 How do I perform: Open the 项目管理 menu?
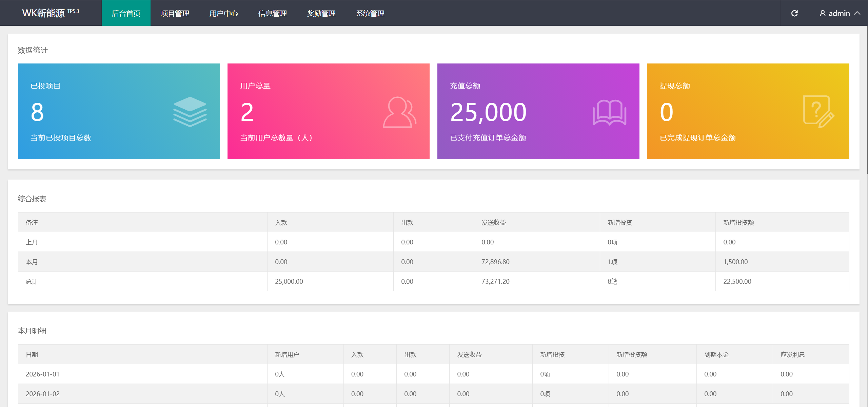[175, 13]
